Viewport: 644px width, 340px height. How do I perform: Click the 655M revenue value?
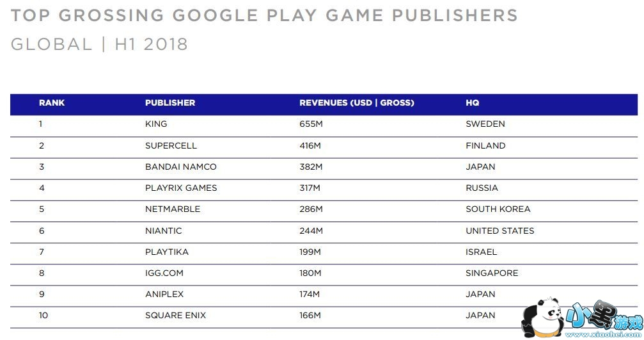pos(310,124)
